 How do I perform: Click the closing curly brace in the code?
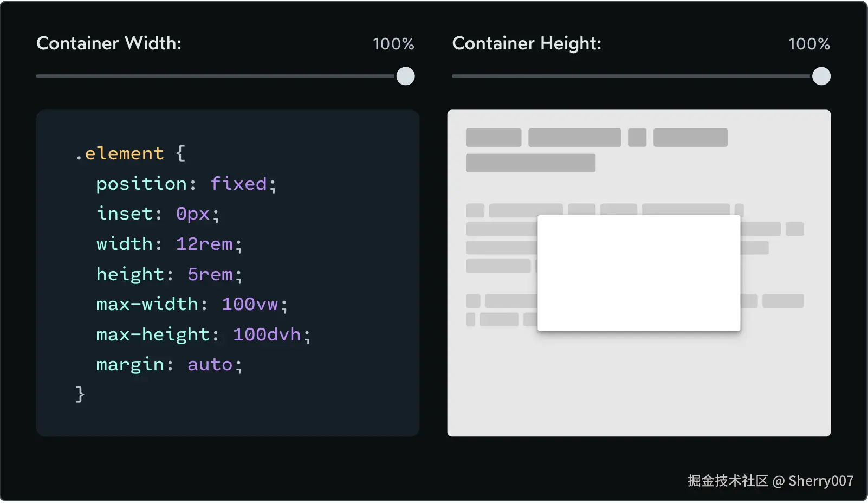pos(80,394)
